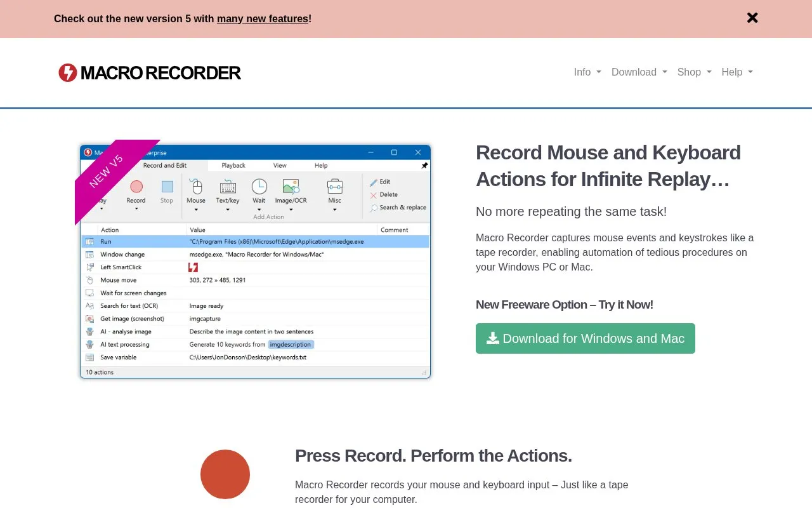Go to the Macro Recorder logo homepage

pos(150,72)
